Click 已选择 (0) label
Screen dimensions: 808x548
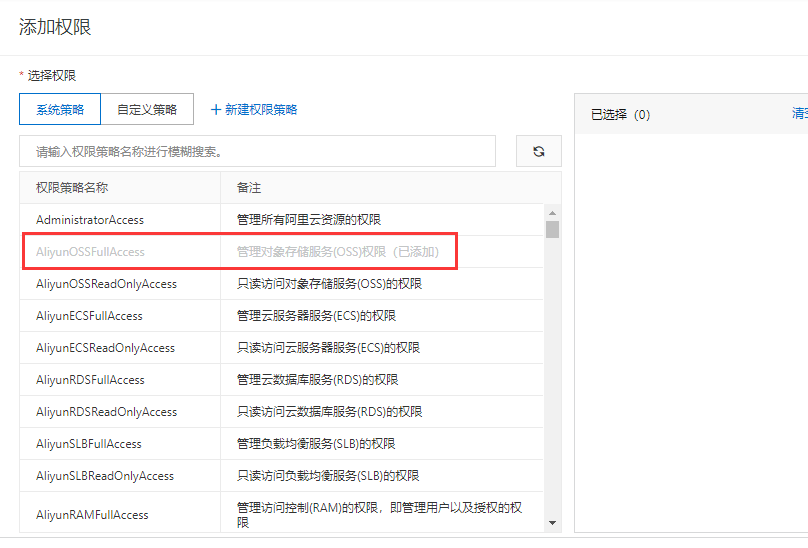point(620,114)
